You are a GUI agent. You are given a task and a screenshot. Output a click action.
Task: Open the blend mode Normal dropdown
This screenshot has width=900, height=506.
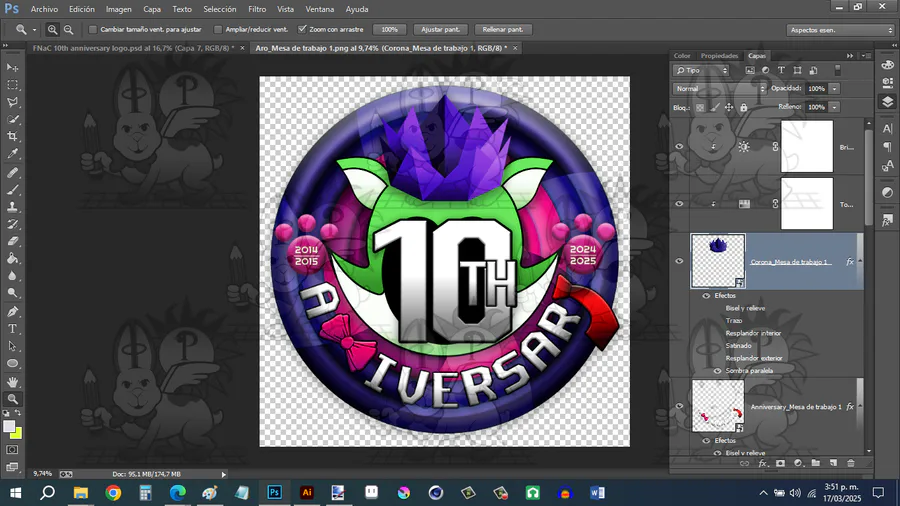tap(720, 88)
